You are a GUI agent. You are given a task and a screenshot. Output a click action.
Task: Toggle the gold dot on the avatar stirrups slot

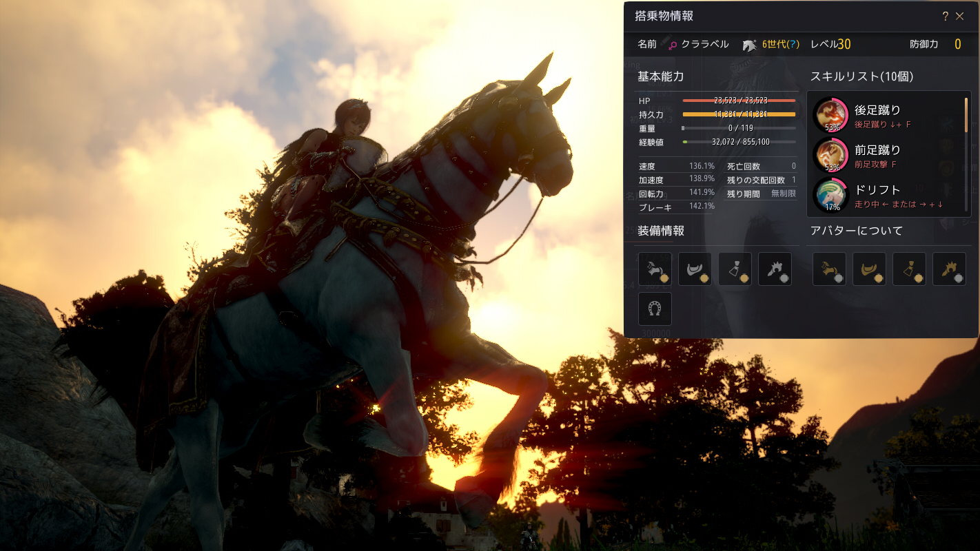click(919, 279)
